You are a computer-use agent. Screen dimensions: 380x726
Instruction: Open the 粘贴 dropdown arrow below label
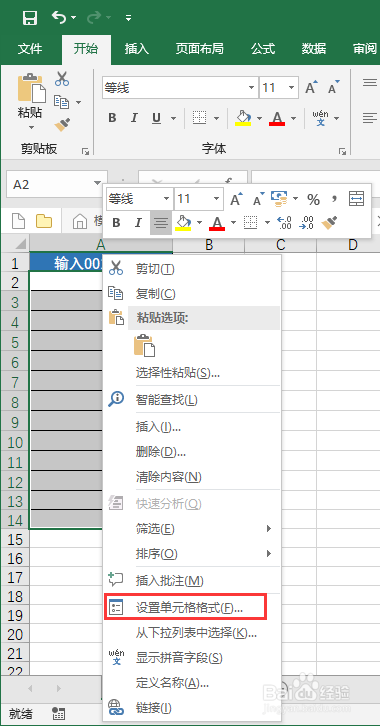coord(31,127)
